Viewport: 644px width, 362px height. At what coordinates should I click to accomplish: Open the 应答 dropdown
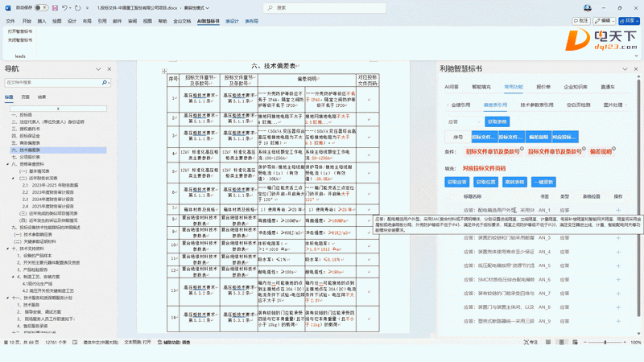click(x=464, y=122)
